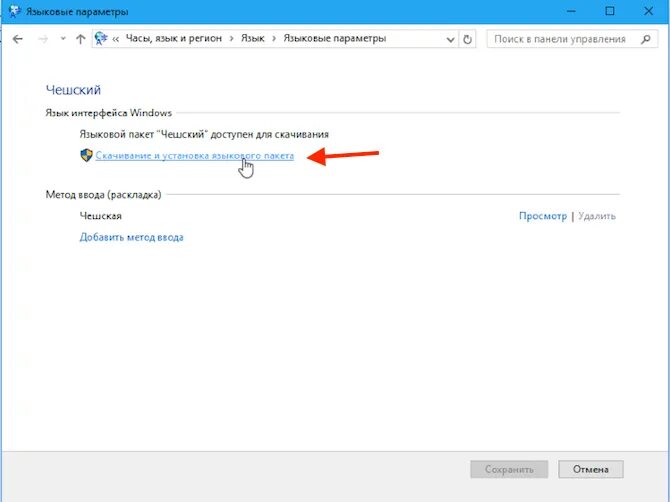Select the 'Чешская' input method
Screen dimensions: 670x502
coord(100,216)
